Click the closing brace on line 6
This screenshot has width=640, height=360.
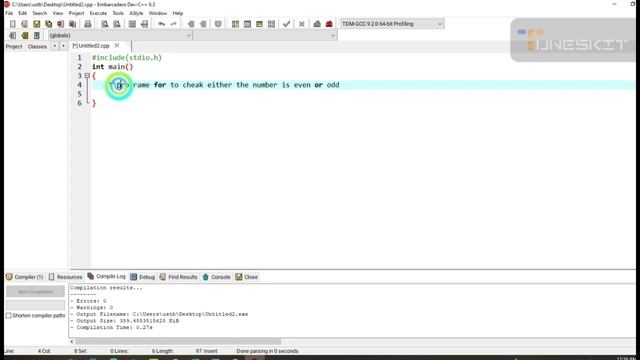[94, 103]
